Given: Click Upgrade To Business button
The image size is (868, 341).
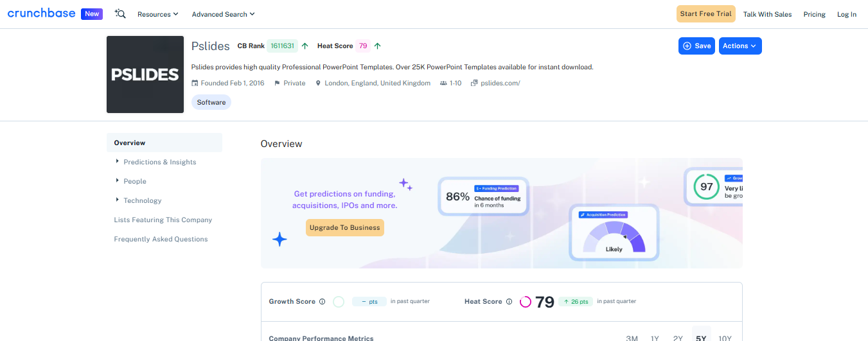Looking at the screenshot, I should click(345, 227).
